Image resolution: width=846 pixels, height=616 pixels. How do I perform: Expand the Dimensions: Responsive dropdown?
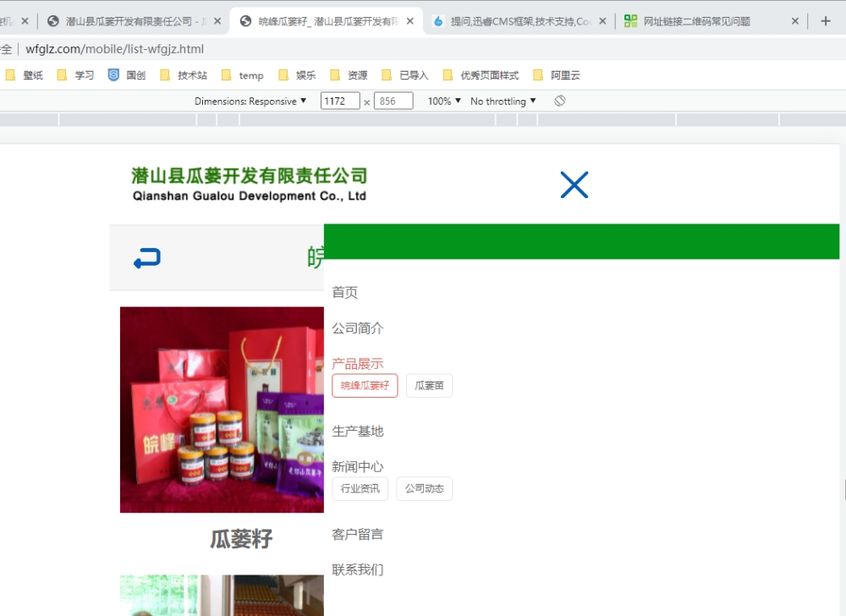pos(250,101)
